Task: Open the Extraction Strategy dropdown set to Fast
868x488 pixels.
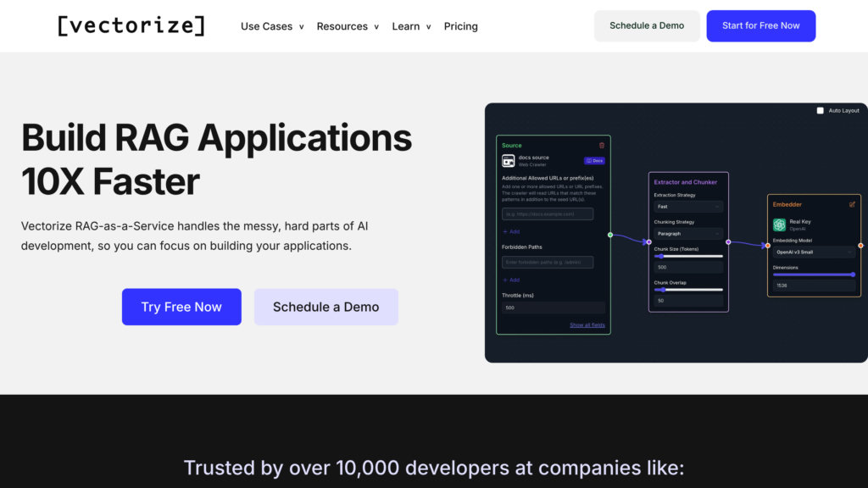Action: tap(688, 207)
